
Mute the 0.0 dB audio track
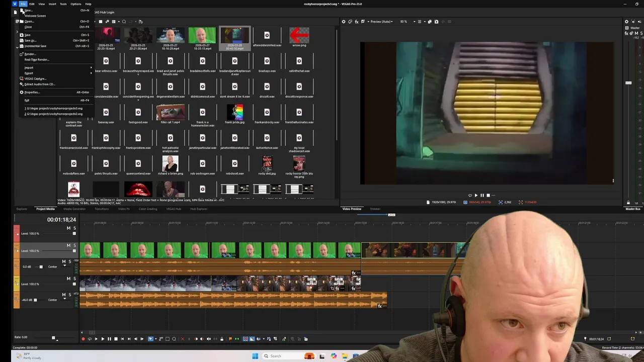[x=63, y=261]
